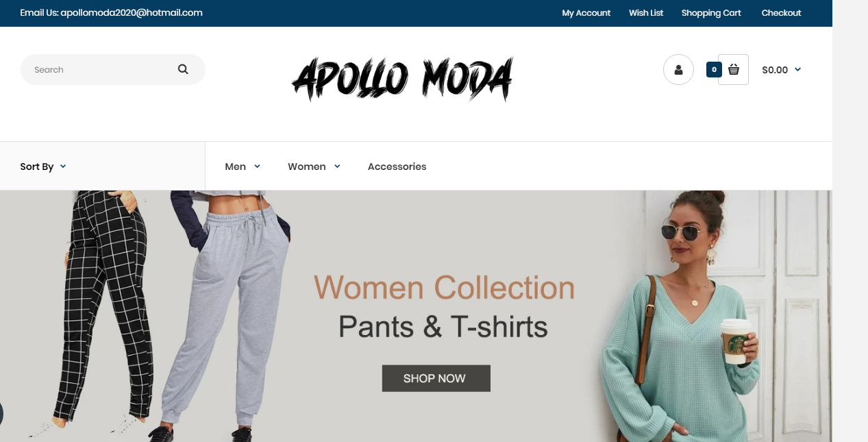868x442 pixels.
Task: Expand the $0.00 cart total dropdown
Action: coord(781,70)
